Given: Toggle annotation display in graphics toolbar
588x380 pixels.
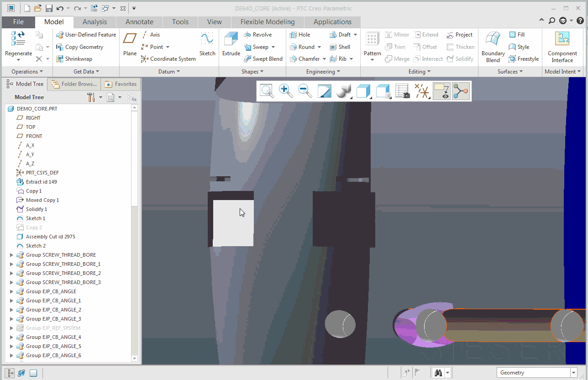Looking at the screenshot, I should click(x=441, y=91).
